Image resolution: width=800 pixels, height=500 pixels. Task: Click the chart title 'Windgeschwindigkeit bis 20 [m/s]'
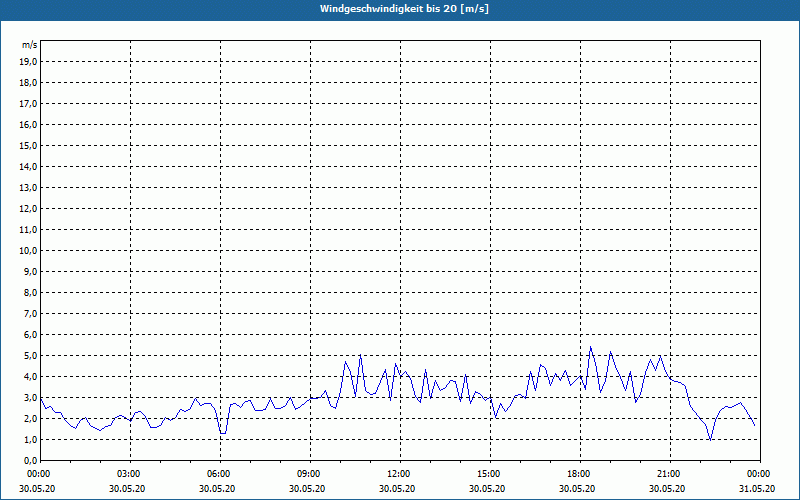pyautogui.click(x=404, y=9)
